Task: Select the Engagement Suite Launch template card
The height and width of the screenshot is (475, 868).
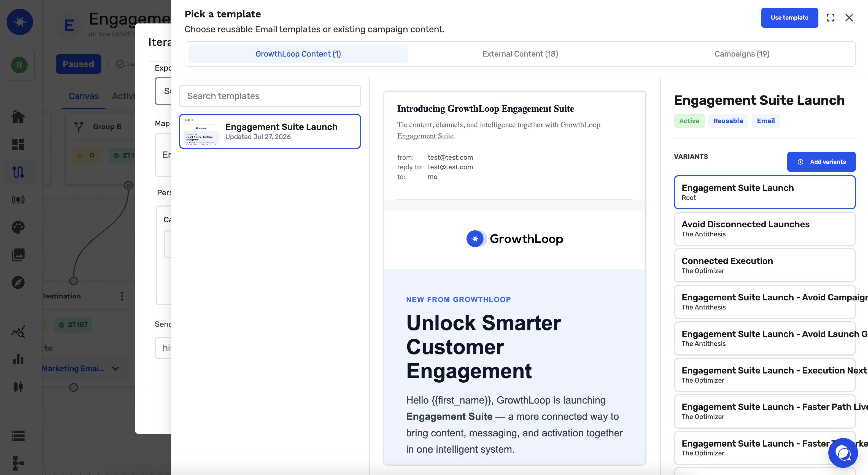Action: click(x=270, y=131)
